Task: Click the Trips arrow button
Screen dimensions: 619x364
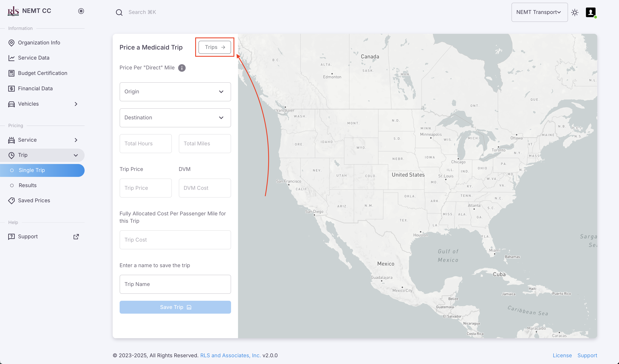Action: 215,47
